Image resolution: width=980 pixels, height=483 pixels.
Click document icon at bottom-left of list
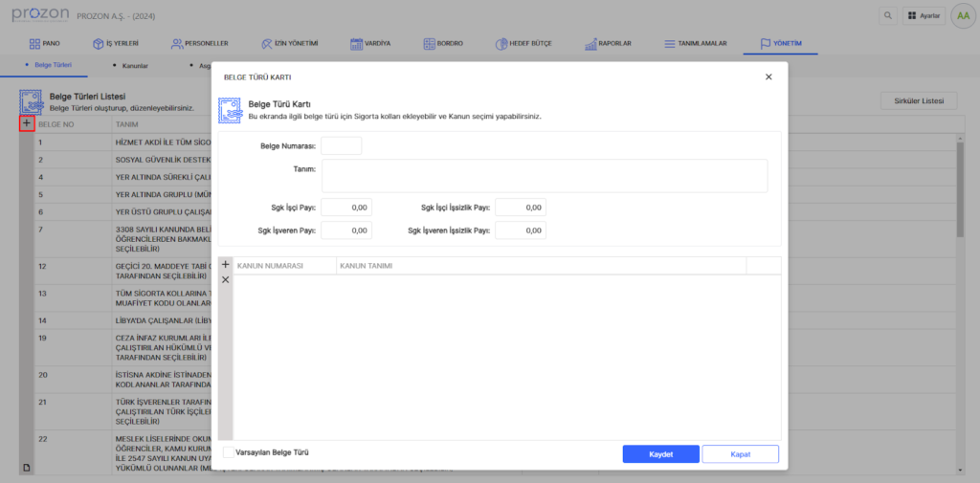(x=27, y=467)
